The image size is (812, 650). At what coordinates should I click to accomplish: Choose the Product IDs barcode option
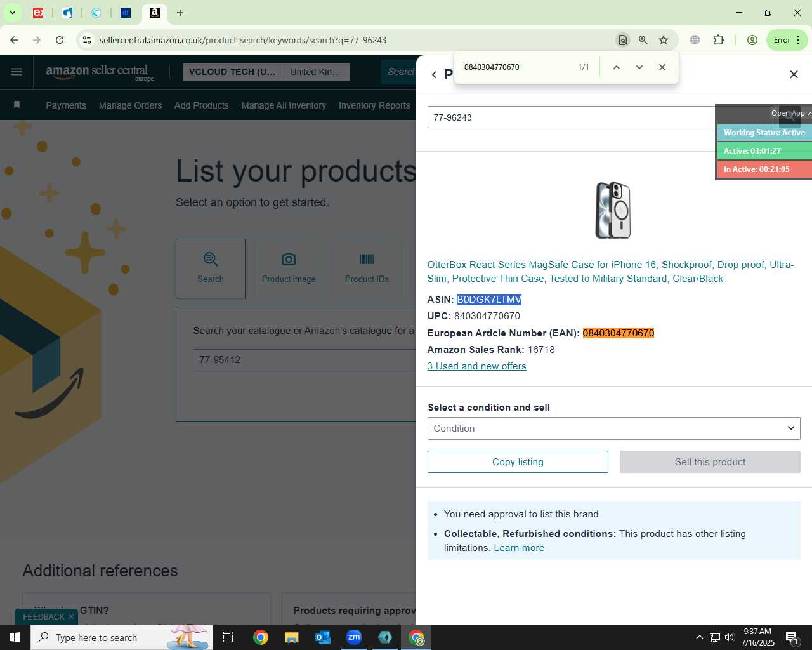point(367,269)
